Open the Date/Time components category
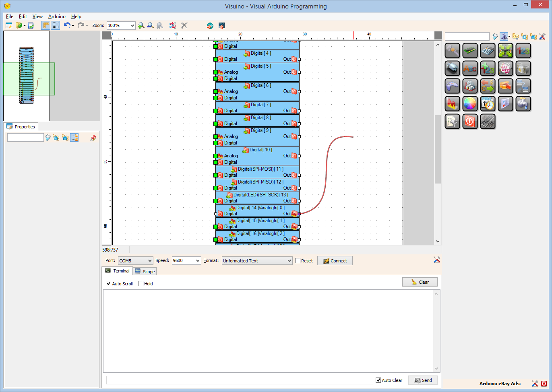552x392 pixels. click(488, 103)
